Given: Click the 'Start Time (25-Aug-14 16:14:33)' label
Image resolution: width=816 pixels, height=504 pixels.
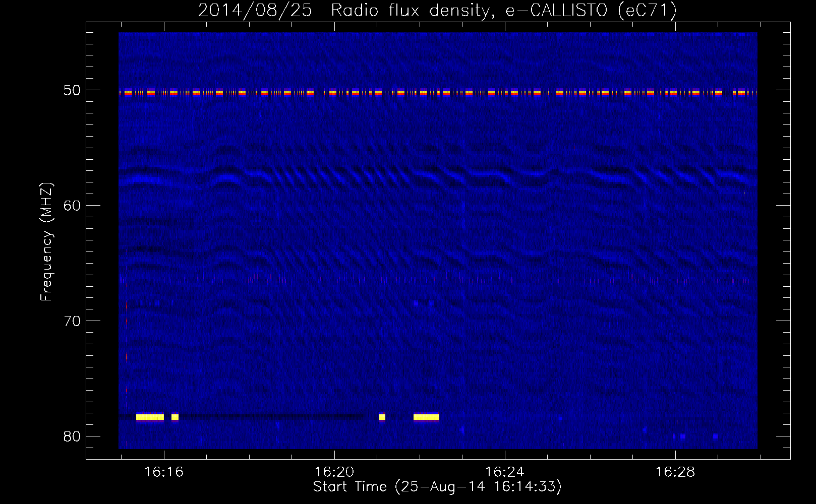Looking at the screenshot, I should 437,487.
